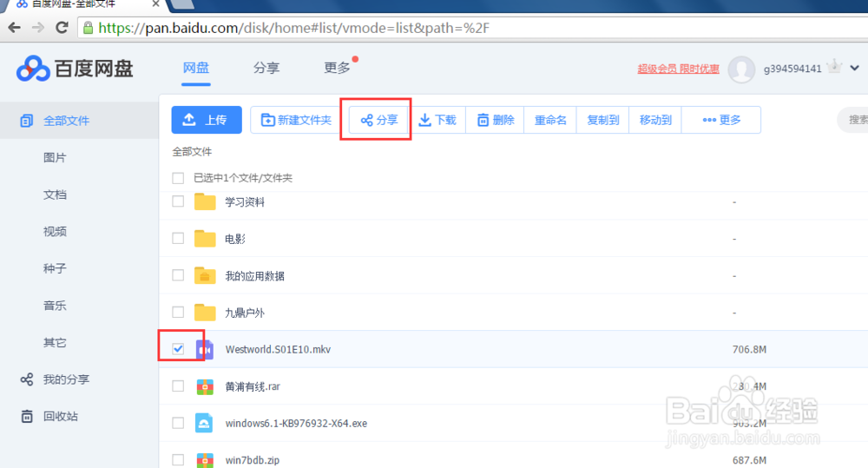This screenshot has height=468, width=868.
Task: Click the search box
Action: coord(853,120)
